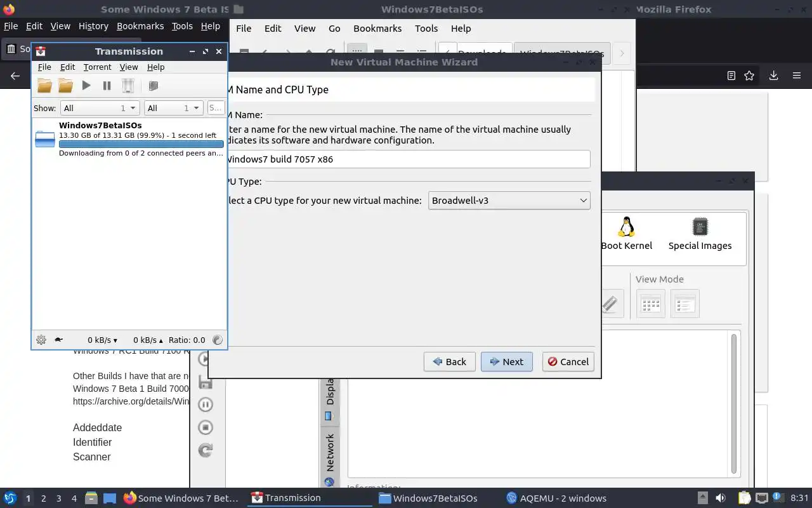Switch View Mode to list view

point(684,304)
